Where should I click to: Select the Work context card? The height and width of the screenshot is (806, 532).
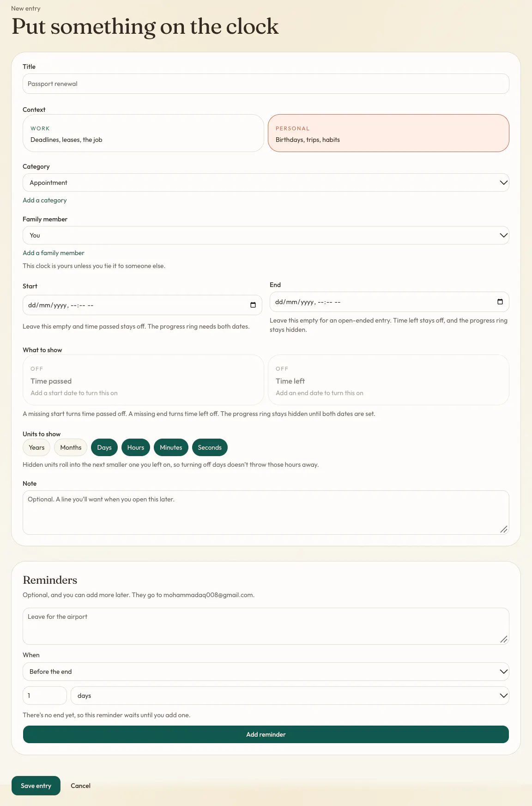(x=143, y=133)
